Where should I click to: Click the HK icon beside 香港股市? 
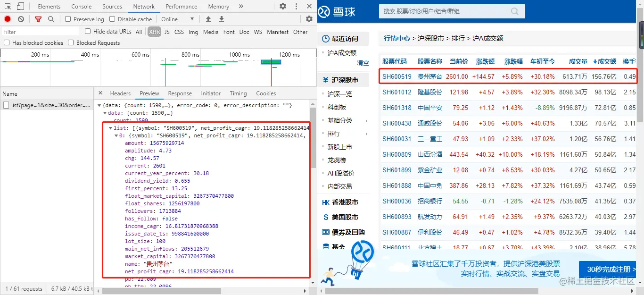point(326,202)
